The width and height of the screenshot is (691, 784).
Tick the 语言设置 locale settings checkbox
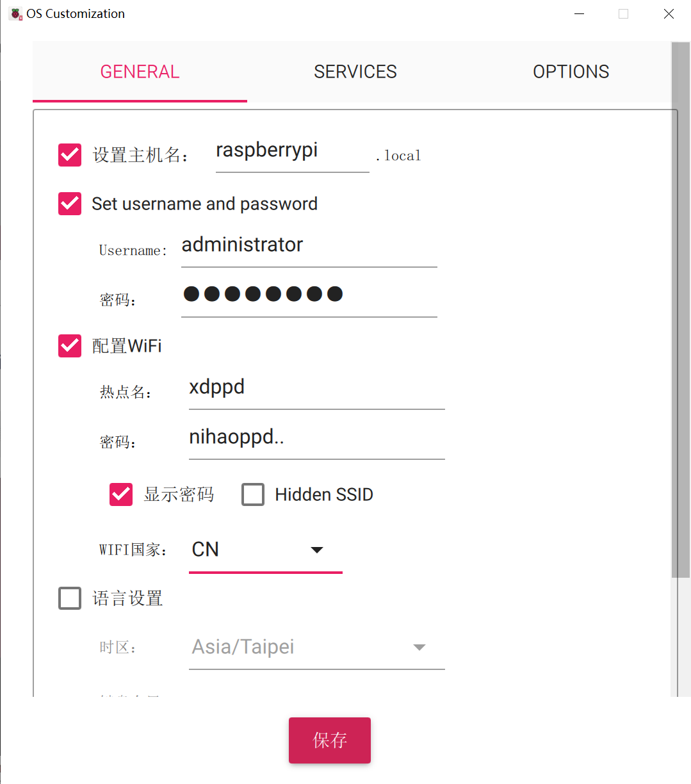click(x=70, y=598)
